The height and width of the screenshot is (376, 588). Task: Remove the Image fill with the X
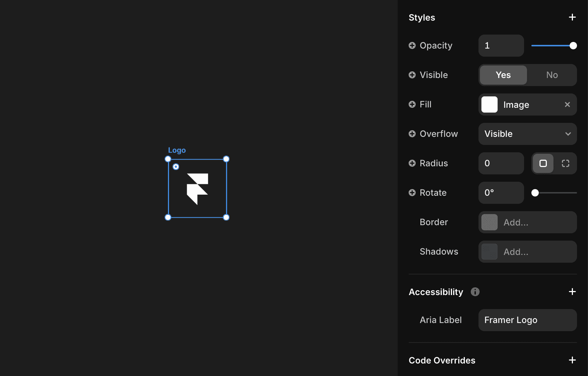[x=567, y=104]
